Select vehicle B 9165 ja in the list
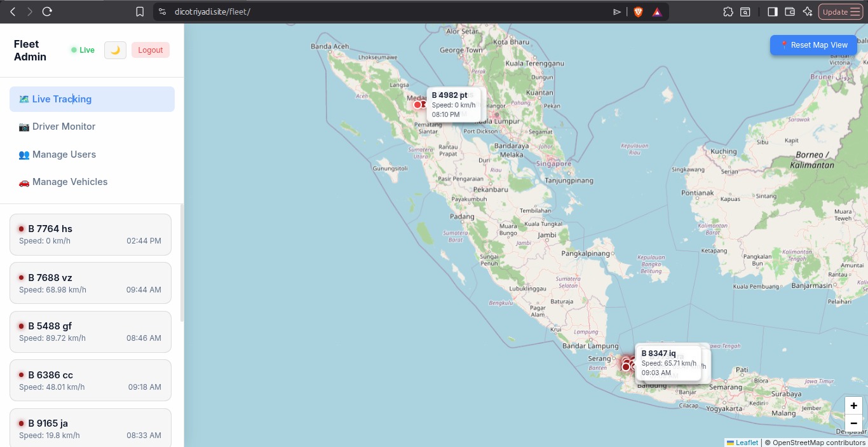The image size is (868, 447). click(90, 427)
